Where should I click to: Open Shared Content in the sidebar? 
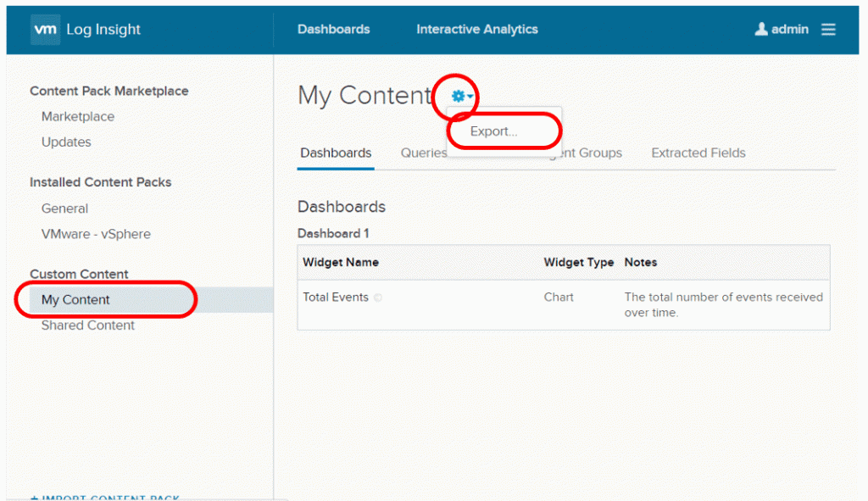[88, 326]
